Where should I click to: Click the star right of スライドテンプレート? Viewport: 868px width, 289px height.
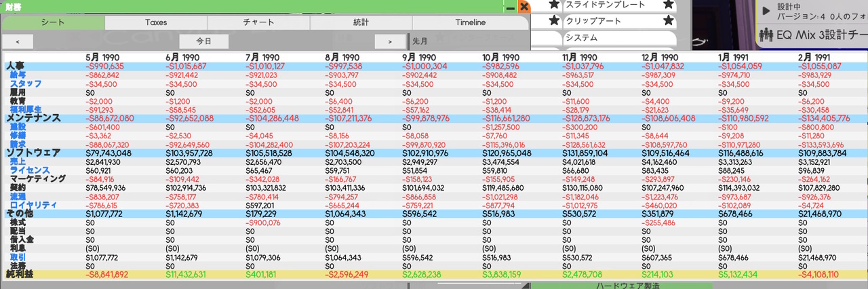point(669,5)
